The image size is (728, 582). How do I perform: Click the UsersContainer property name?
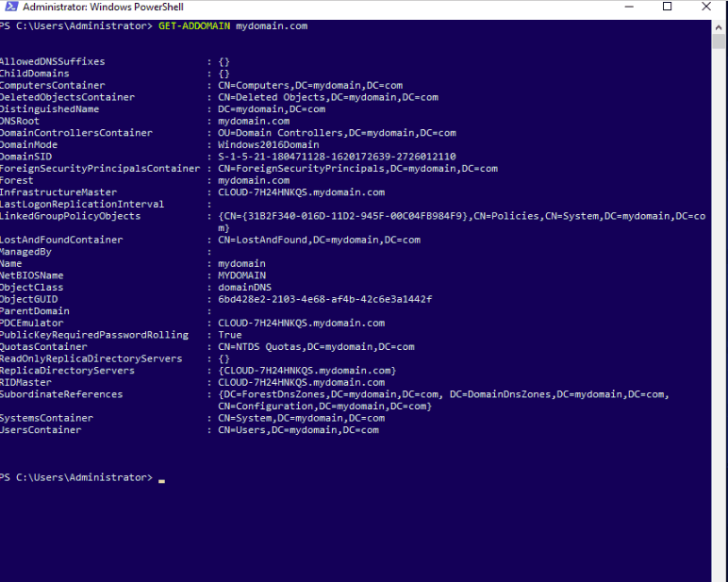(41, 430)
